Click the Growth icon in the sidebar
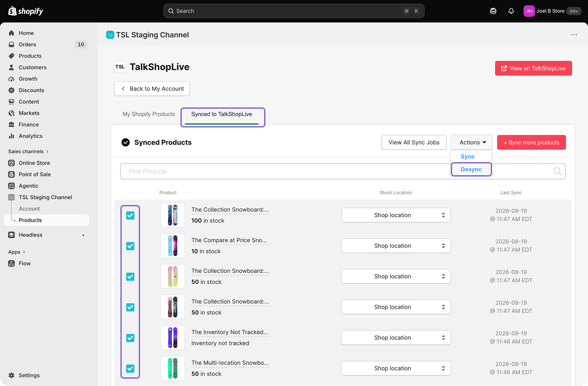Image resolution: width=588 pixels, height=386 pixels. point(11,79)
